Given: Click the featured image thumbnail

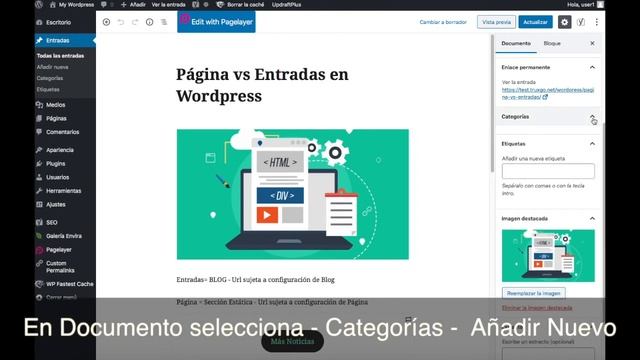Looking at the screenshot, I should (548, 256).
